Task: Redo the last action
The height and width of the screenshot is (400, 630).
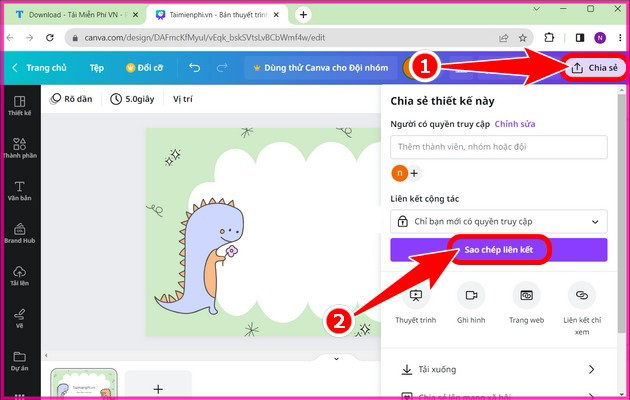Action: click(x=222, y=67)
